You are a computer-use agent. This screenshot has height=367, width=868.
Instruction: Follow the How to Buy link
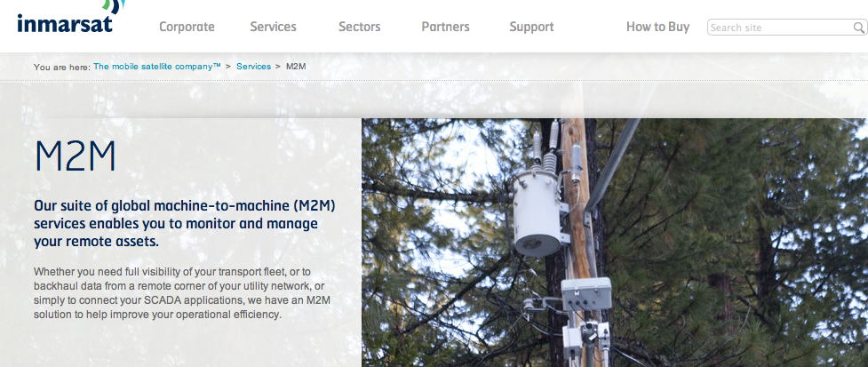pyautogui.click(x=657, y=27)
